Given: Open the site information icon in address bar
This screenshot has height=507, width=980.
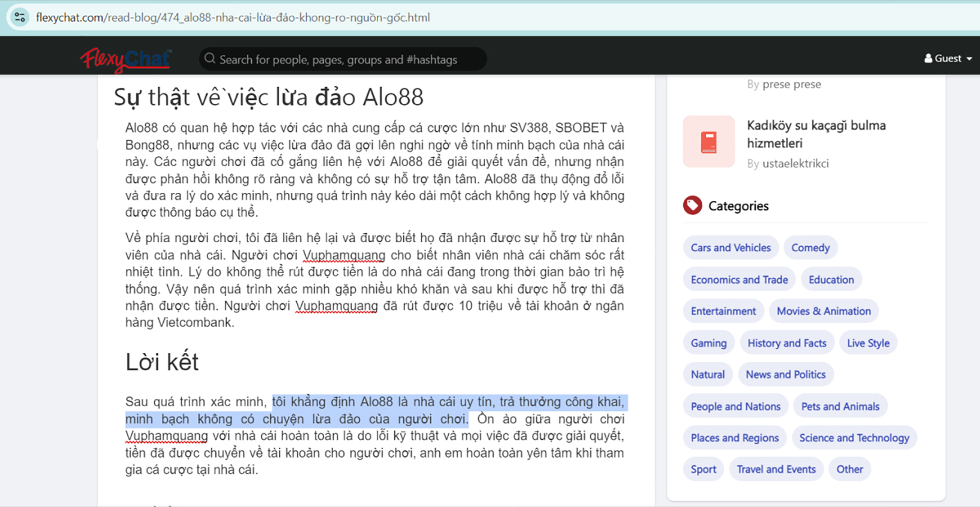Looking at the screenshot, I should click(20, 17).
